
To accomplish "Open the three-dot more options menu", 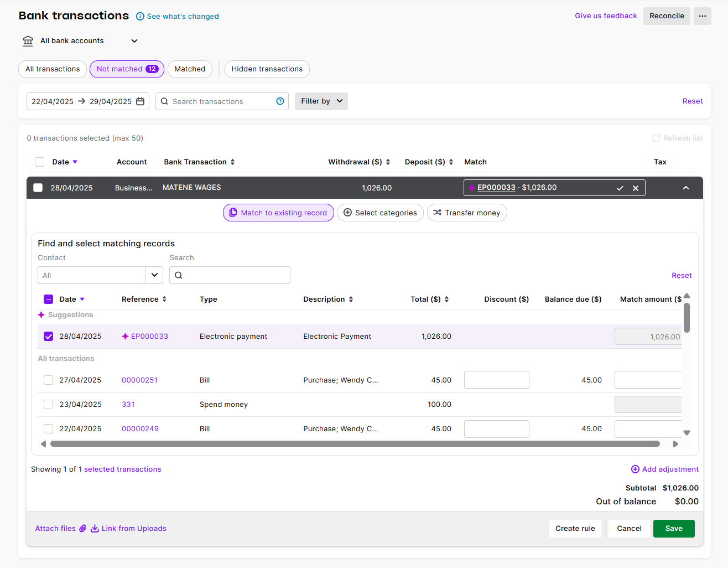I will click(x=702, y=16).
